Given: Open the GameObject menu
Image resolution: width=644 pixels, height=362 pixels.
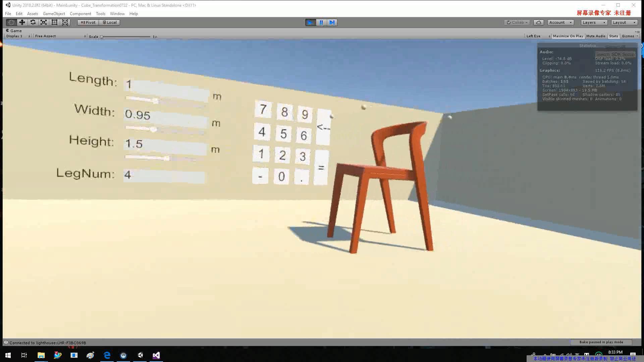Looking at the screenshot, I should click(54, 14).
